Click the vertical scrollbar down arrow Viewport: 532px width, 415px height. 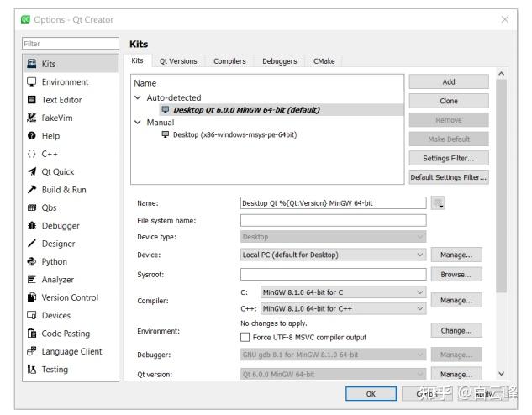click(x=503, y=374)
